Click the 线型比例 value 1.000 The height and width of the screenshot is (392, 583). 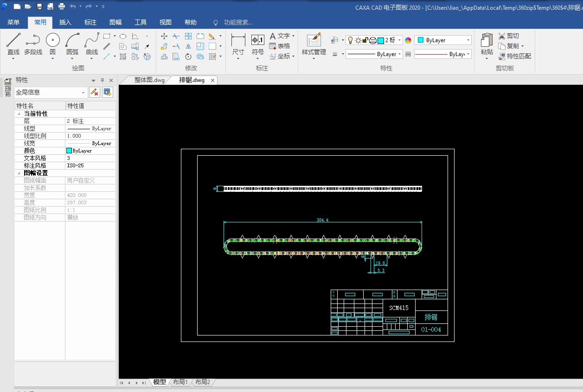coord(90,136)
